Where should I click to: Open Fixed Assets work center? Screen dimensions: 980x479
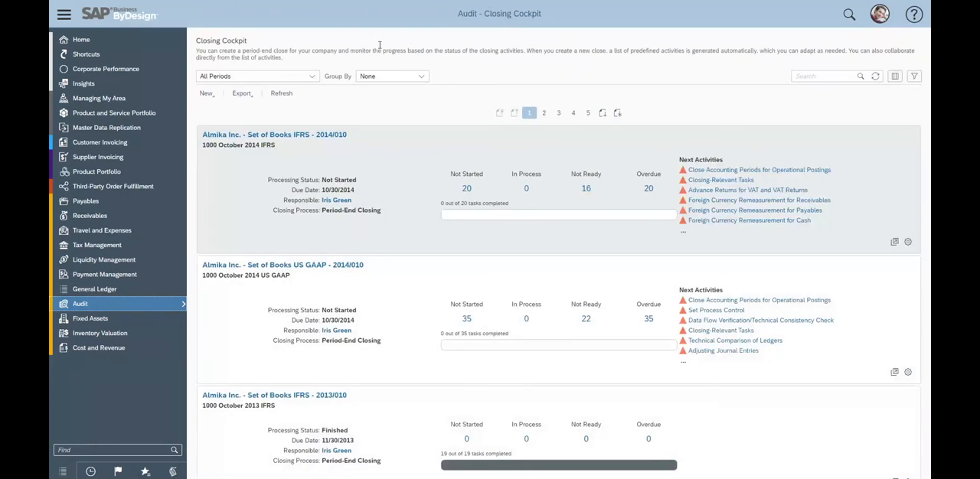click(x=90, y=318)
